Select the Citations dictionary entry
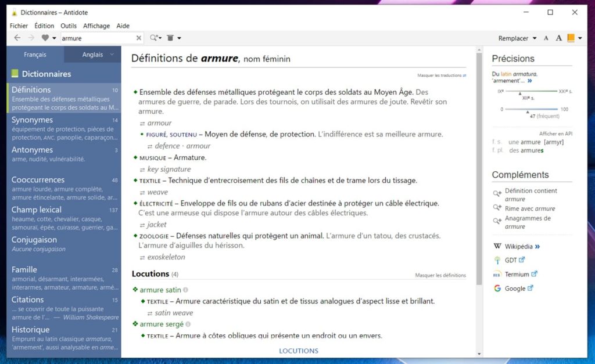This screenshot has height=364, width=595. [64, 308]
